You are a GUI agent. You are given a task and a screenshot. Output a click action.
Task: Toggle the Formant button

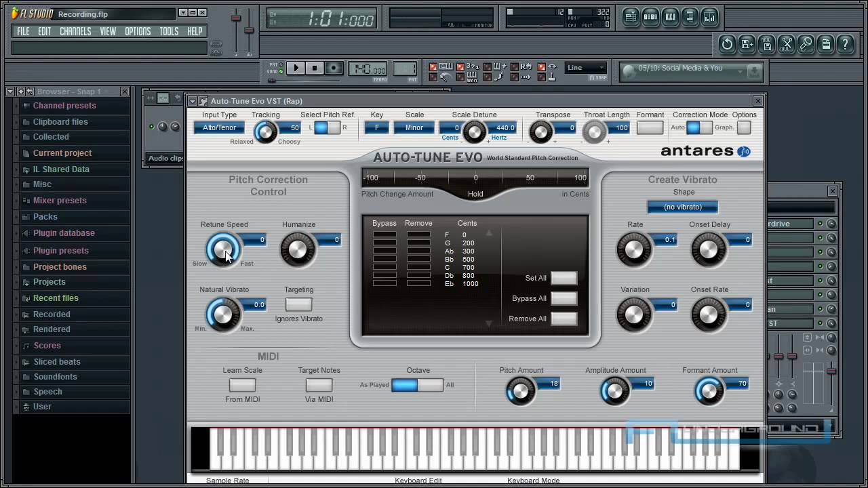[x=650, y=127]
